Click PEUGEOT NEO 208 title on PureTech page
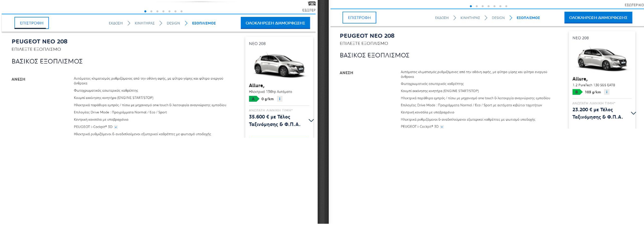This screenshot has height=242, width=644. (x=367, y=36)
